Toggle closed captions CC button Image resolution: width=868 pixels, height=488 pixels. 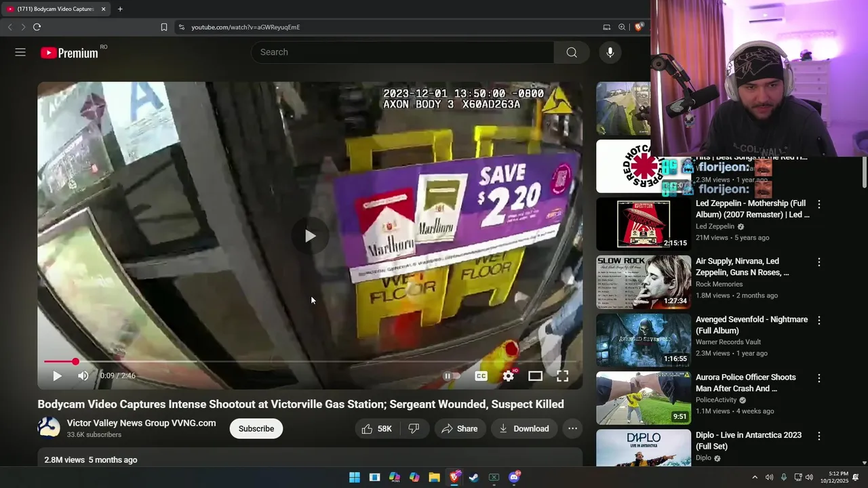coord(481,375)
